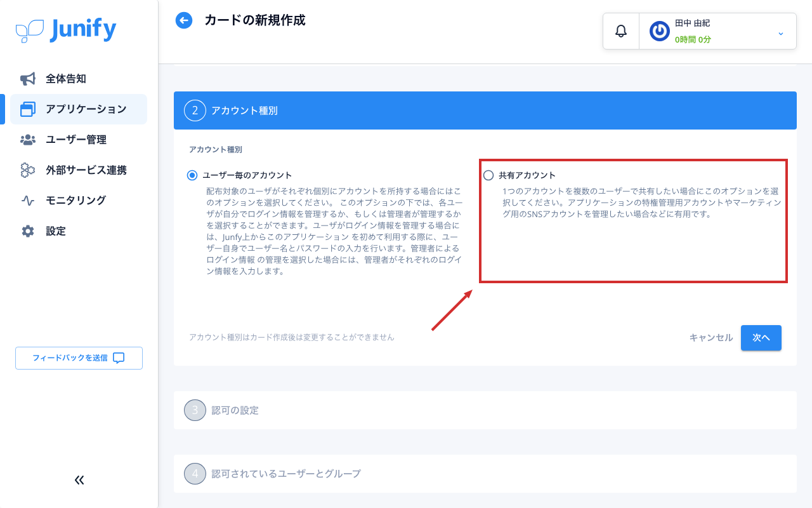Expand the 認可の設定 section
The width and height of the screenshot is (812, 508).
(485, 410)
